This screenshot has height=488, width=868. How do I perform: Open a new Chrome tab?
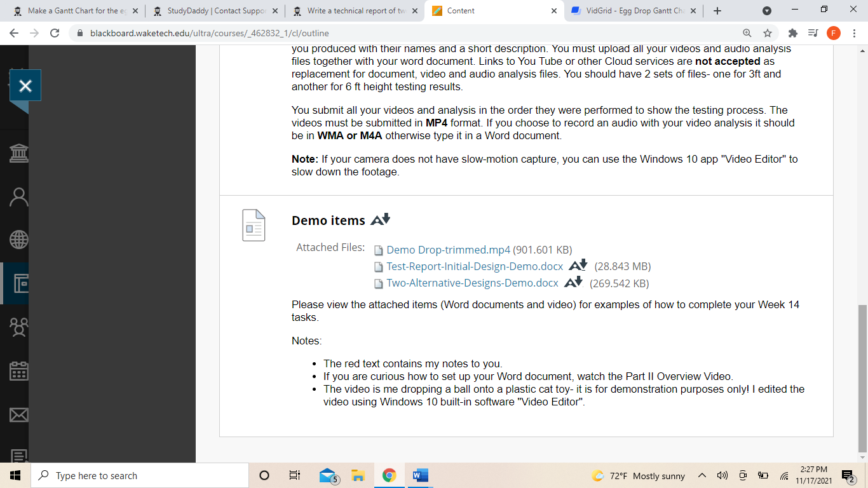(717, 11)
